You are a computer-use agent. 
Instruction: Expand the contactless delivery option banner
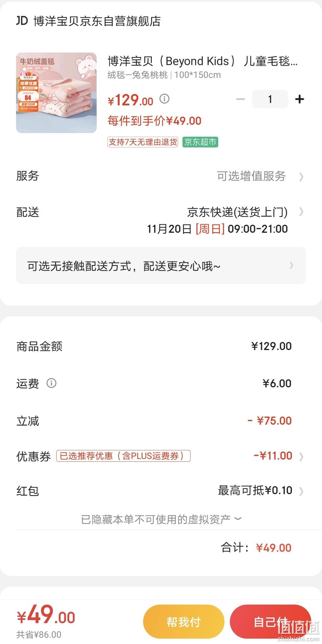coord(161,265)
